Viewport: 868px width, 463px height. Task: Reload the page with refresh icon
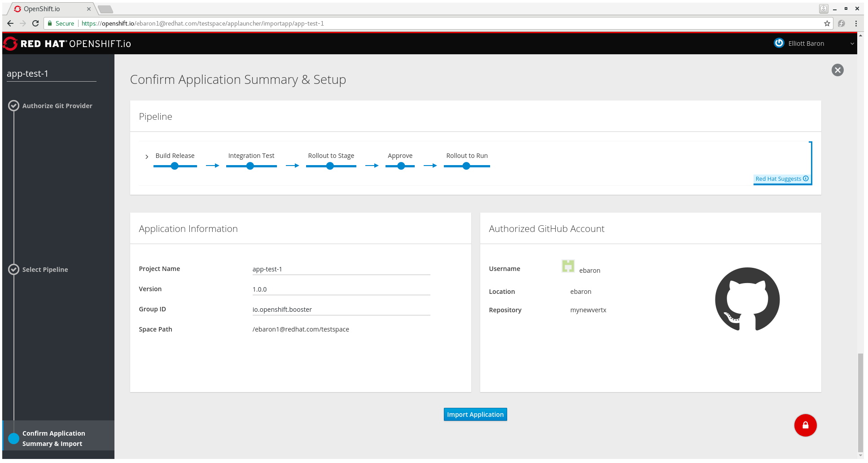click(x=35, y=23)
